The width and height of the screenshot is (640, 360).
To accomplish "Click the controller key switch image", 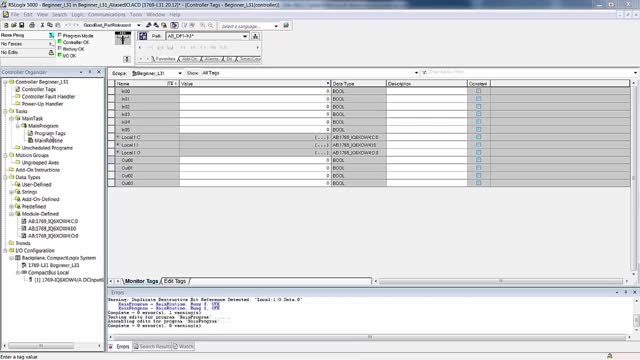I will (x=123, y=38).
